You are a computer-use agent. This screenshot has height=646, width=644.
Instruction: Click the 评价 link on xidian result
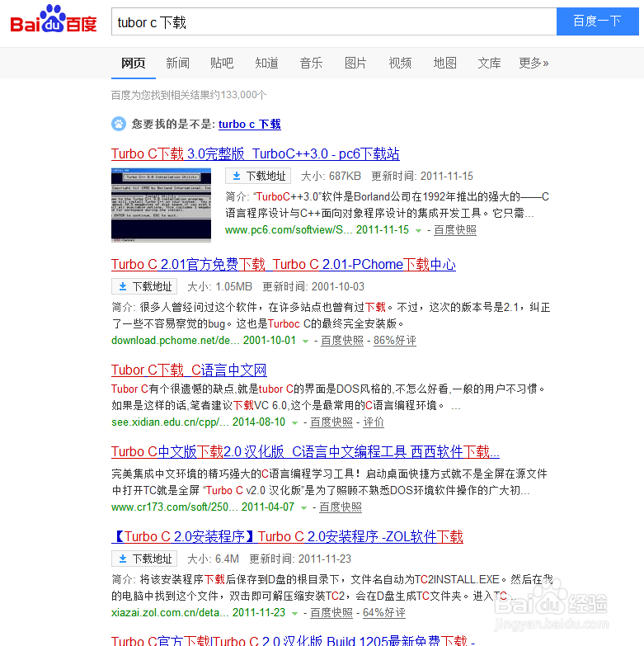pyautogui.click(x=374, y=422)
